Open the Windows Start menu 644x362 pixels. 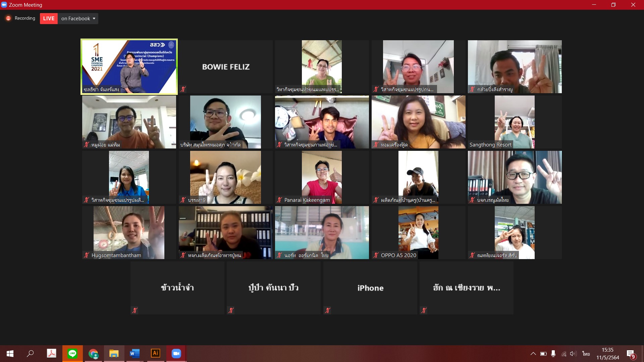(x=10, y=353)
